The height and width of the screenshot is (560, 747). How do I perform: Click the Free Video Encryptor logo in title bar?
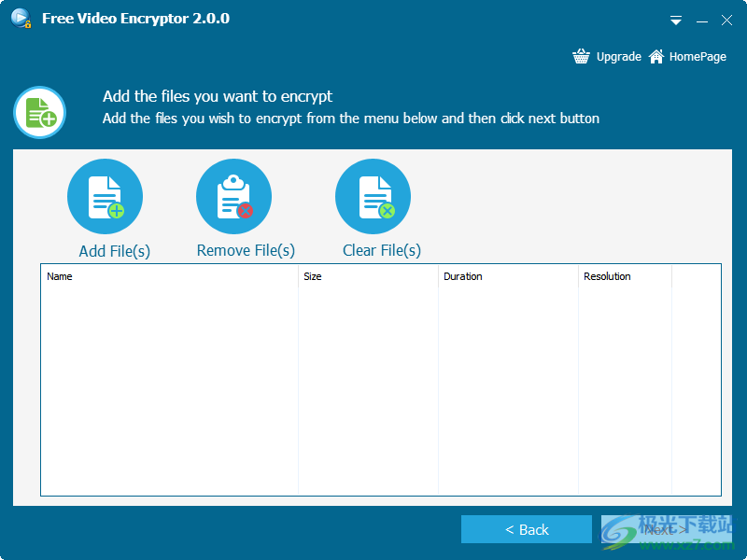point(21,18)
